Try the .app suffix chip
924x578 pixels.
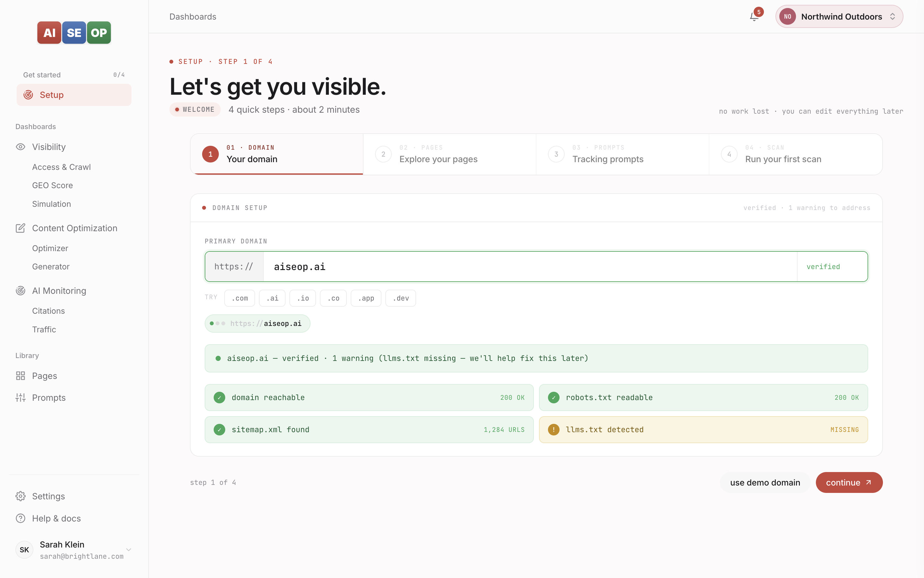(x=366, y=298)
